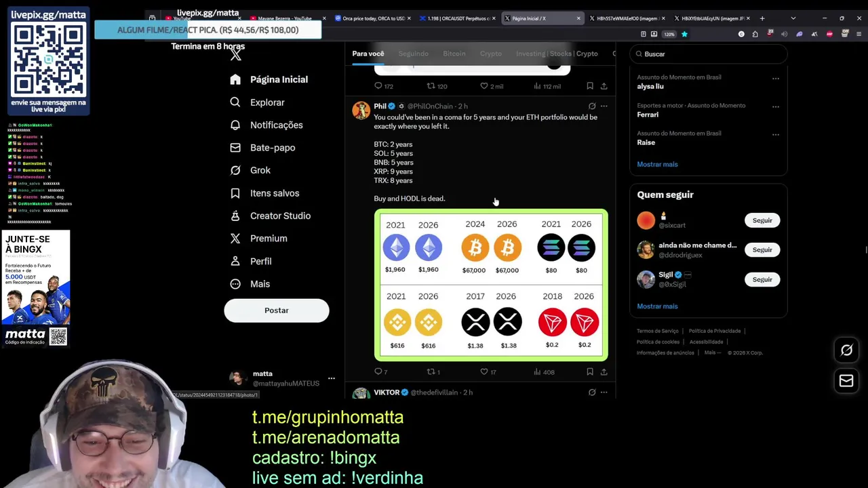
Task: Open Bate-papo messages
Action: pyautogui.click(x=262, y=148)
